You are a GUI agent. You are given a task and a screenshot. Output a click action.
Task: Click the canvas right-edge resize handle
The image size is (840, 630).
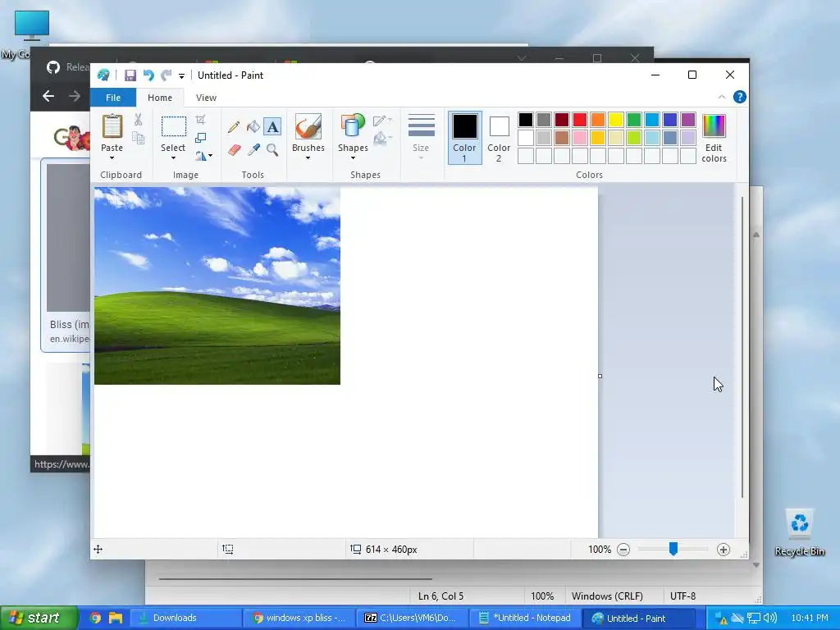coord(600,376)
